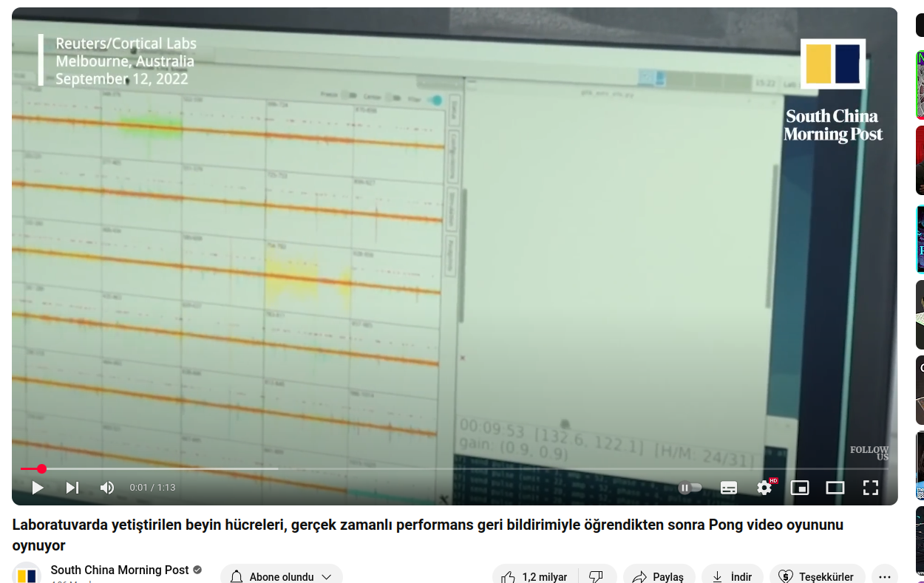Open more actions (three dots)

885,577
